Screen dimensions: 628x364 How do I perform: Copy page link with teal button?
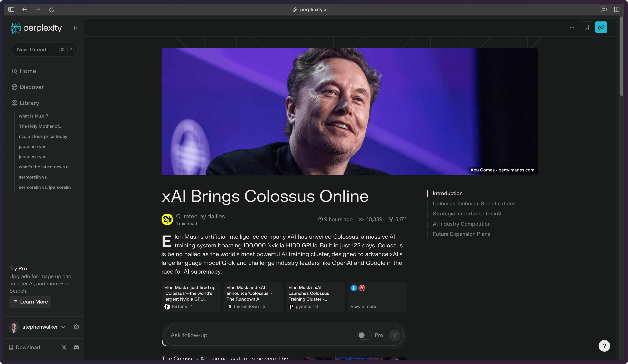601,27
